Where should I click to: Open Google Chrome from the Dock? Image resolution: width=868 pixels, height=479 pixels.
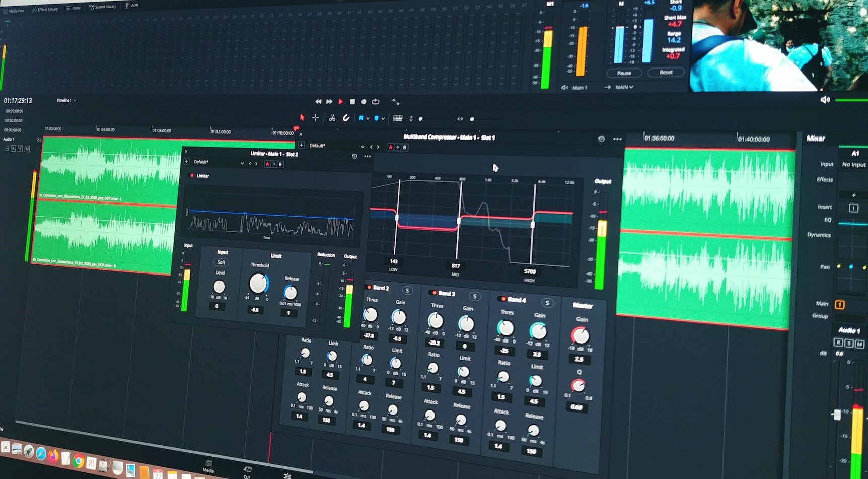(x=78, y=460)
